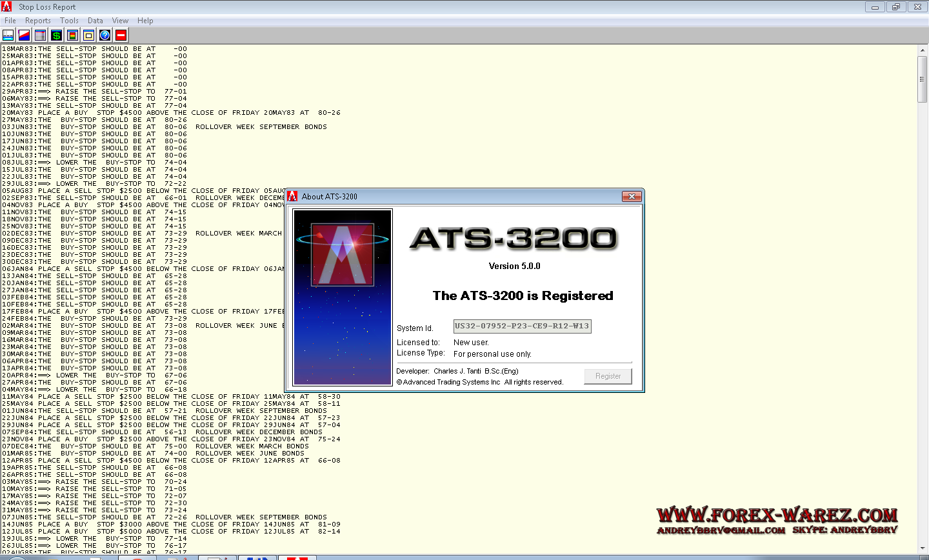
Task: Click the yellow window frame toolbar icon
Action: click(x=88, y=35)
